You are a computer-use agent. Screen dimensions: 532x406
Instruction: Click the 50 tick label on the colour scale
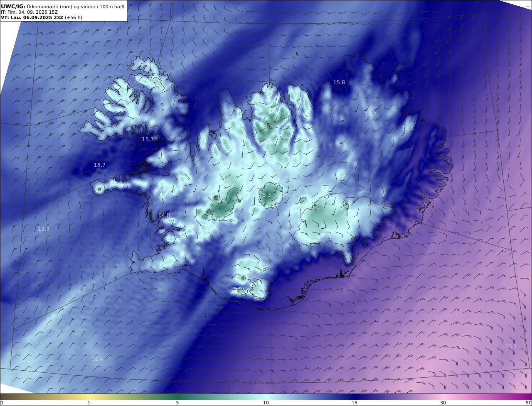(529, 403)
